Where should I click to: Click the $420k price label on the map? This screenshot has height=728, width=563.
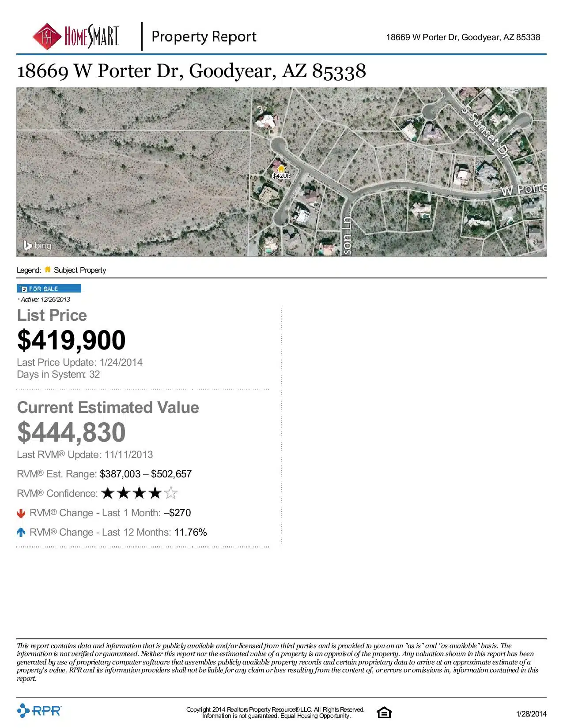(x=281, y=176)
